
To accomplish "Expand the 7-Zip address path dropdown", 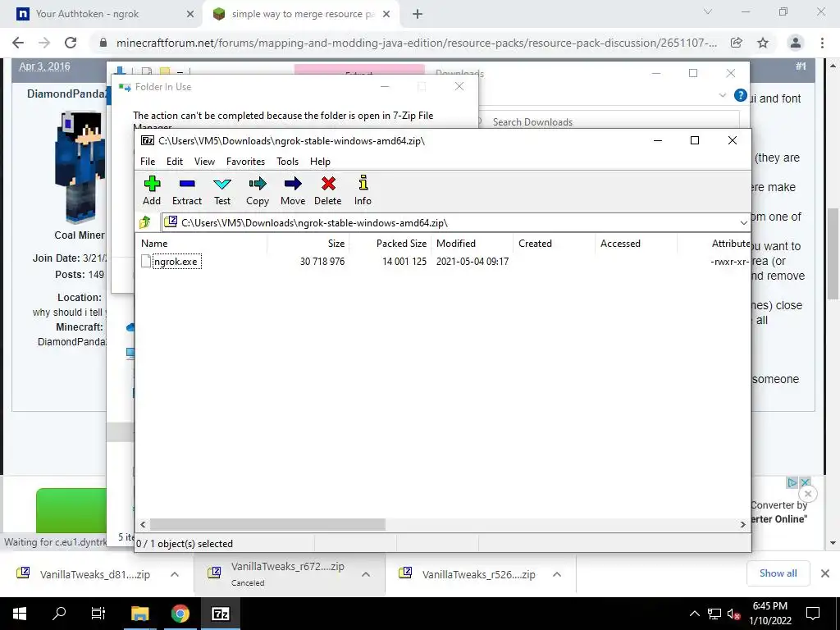I will point(743,223).
